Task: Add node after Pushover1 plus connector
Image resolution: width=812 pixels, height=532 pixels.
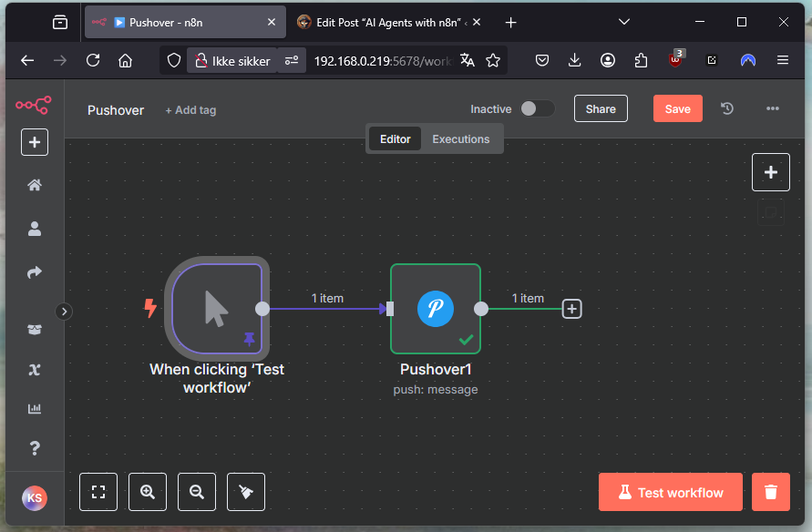Action: tap(571, 309)
